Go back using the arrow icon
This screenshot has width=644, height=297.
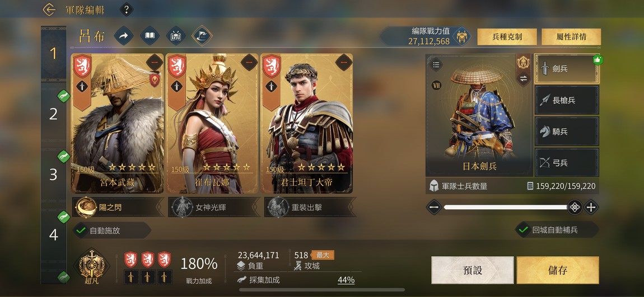[x=49, y=10]
